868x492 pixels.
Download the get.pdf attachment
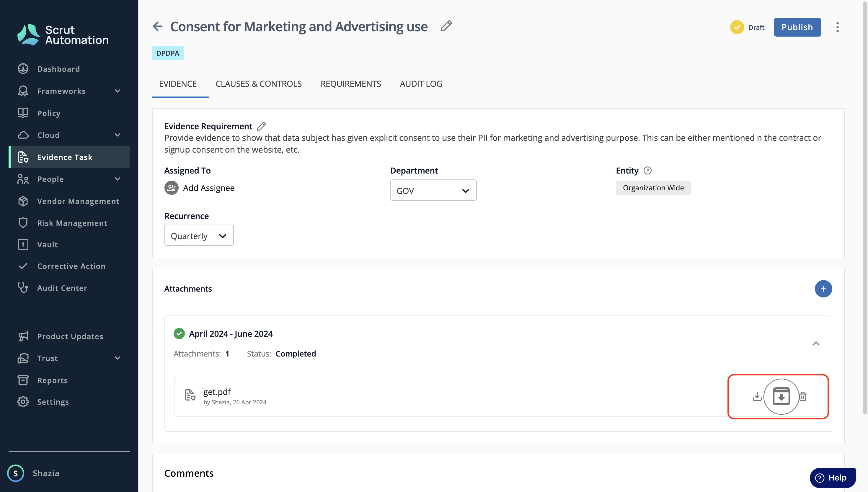(x=757, y=396)
